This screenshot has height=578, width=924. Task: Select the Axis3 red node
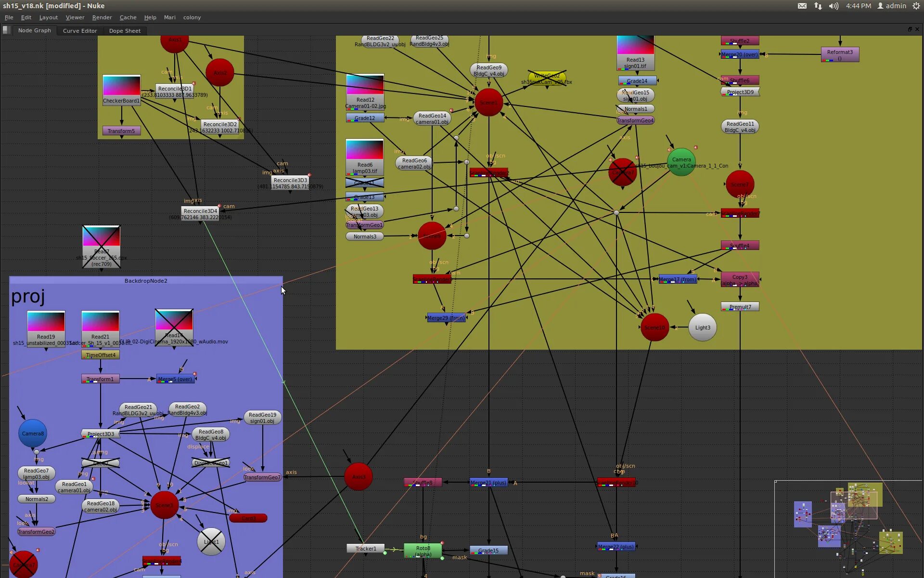359,476
